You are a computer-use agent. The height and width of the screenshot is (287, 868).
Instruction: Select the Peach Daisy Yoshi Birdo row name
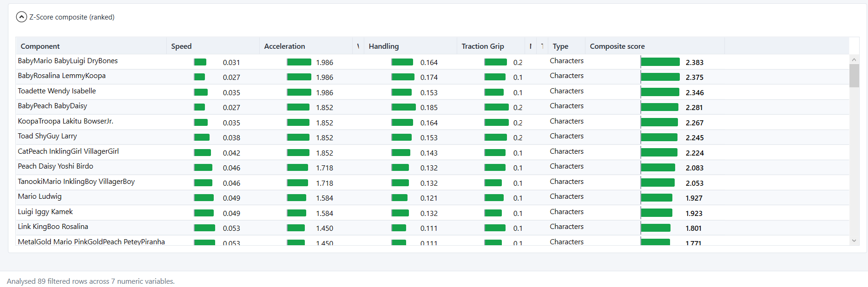point(55,166)
